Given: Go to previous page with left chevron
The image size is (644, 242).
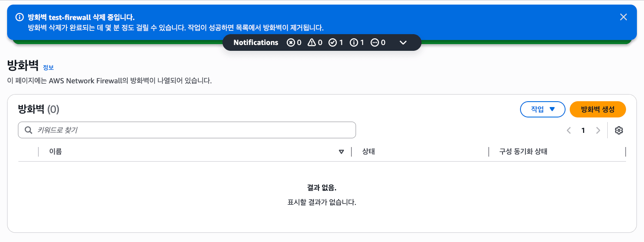Looking at the screenshot, I should coord(568,130).
